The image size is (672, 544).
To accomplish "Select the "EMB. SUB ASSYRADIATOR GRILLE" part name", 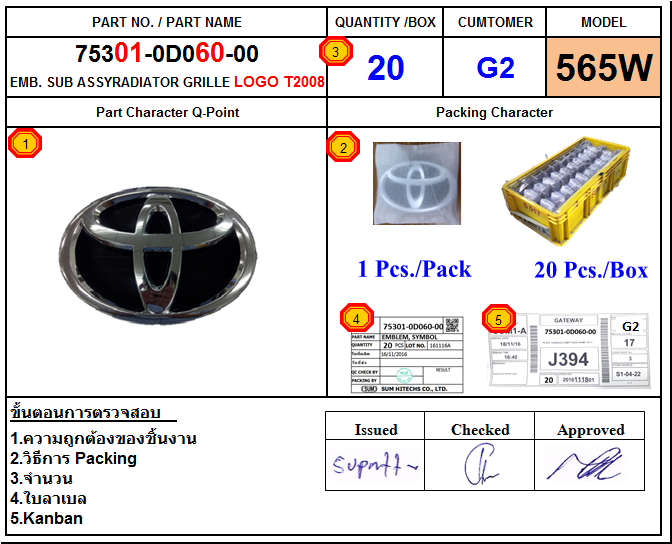I will point(120,82).
